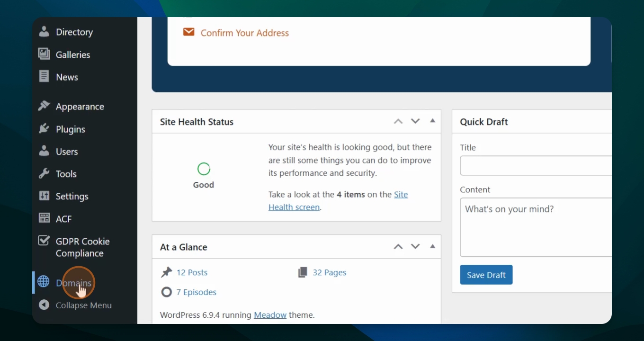
Task: Open the ACF menu item
Action: 64,219
